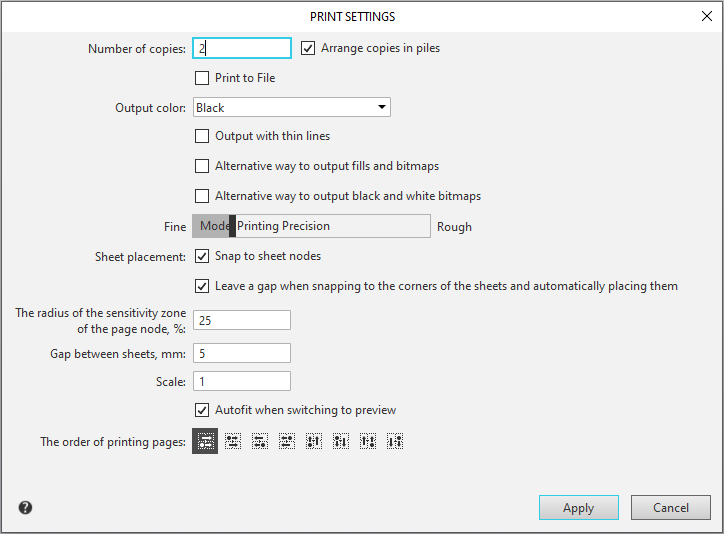This screenshot has height=534, width=724.
Task: Open help via the question mark icon
Action: tap(25, 508)
